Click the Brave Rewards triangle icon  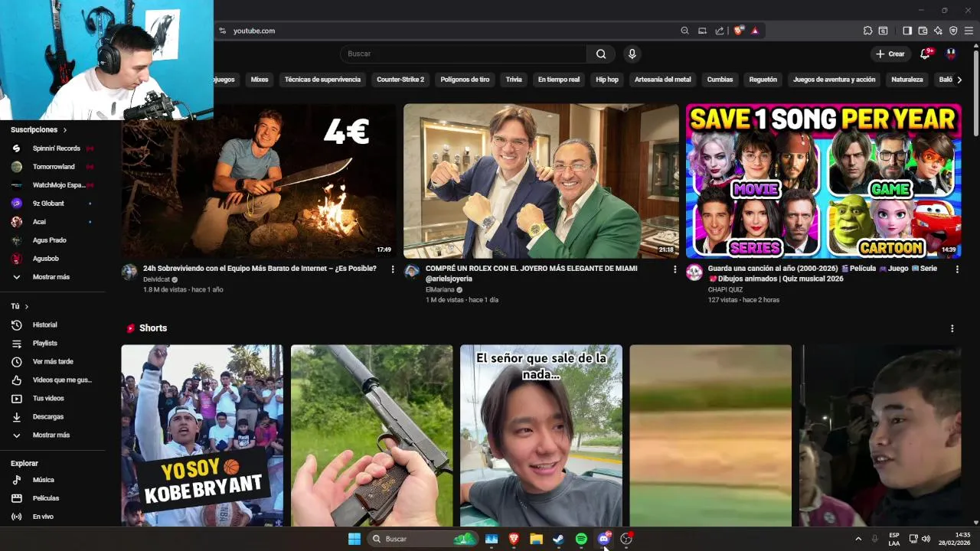pyautogui.click(x=755, y=31)
